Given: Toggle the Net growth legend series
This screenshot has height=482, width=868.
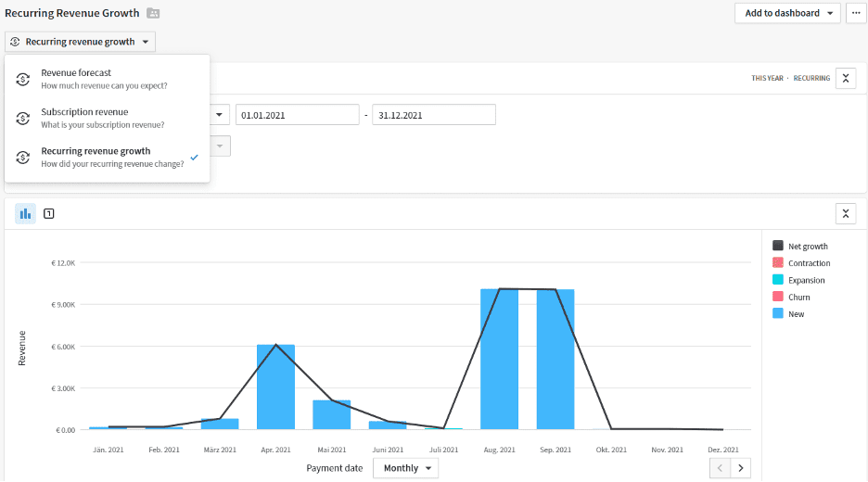Looking at the screenshot, I should pos(800,247).
